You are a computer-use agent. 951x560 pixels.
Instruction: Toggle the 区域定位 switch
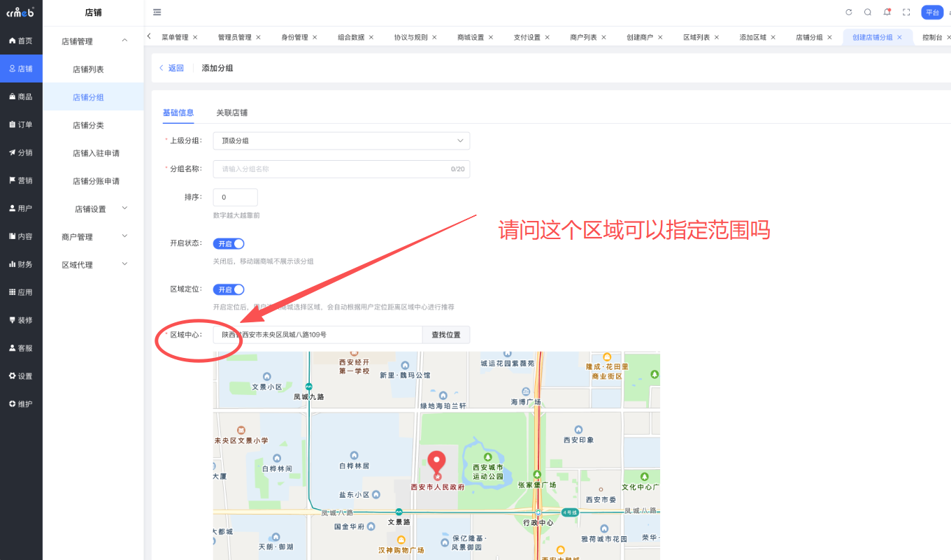click(x=229, y=289)
